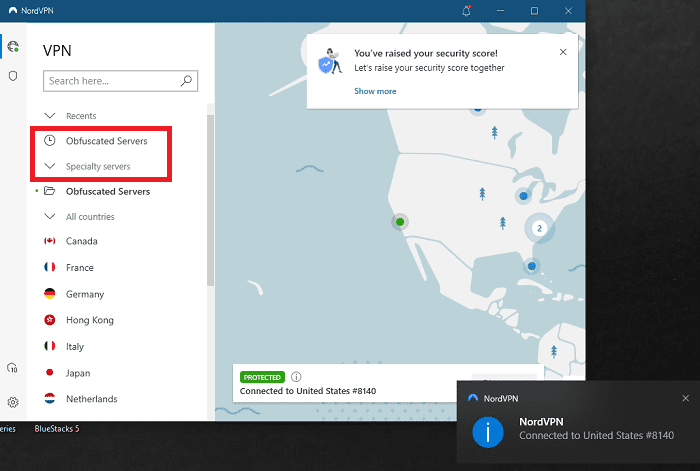The image size is (700, 471).
Task: Click the server list vertical scrollbar
Action: point(210,200)
